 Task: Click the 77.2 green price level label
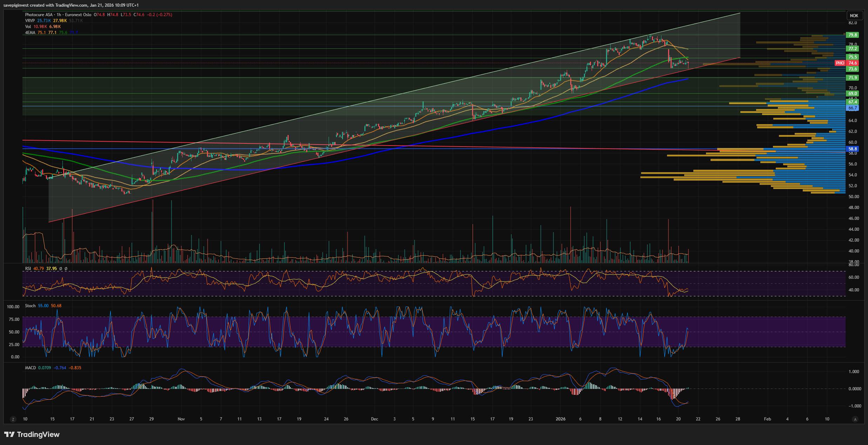(x=853, y=49)
